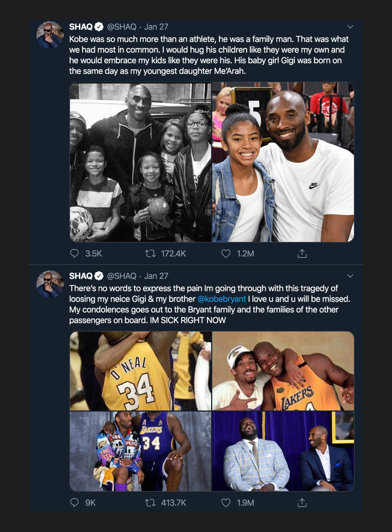Viewport: 392px width, 532px height.
Task: Open the @SHAQ handle on second tweet
Action: [x=122, y=276]
